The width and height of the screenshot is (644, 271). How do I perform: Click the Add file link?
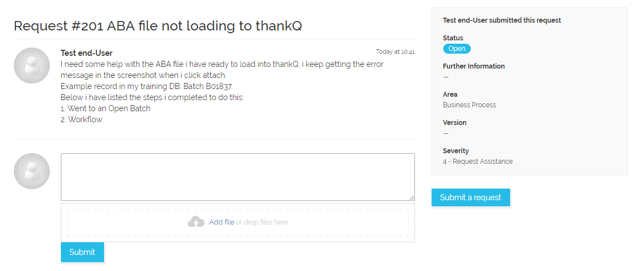point(221,222)
